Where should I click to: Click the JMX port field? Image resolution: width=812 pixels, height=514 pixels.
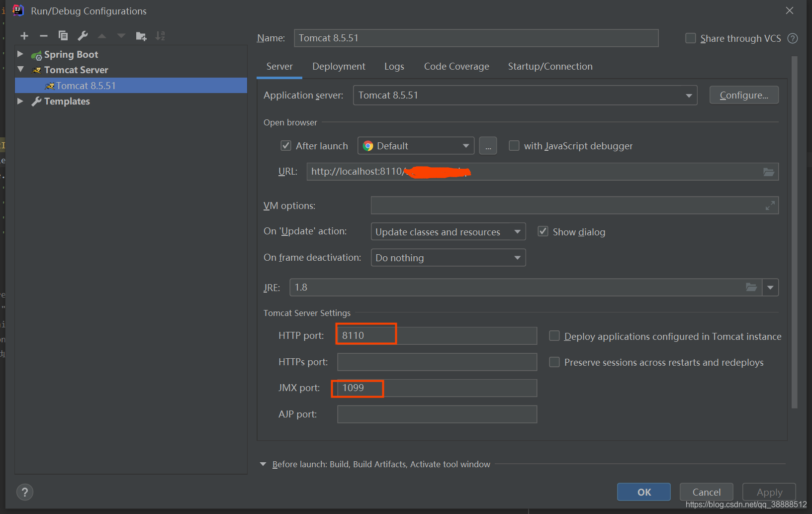pyautogui.click(x=437, y=388)
